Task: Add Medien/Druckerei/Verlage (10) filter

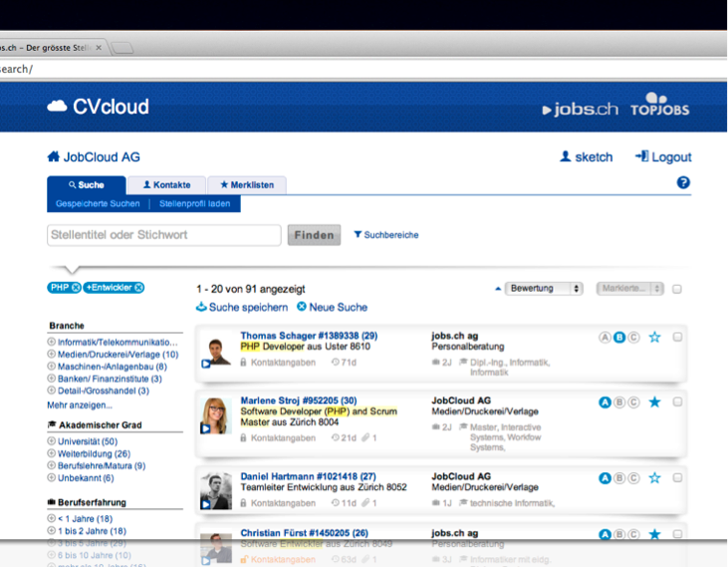Action: 113,355
